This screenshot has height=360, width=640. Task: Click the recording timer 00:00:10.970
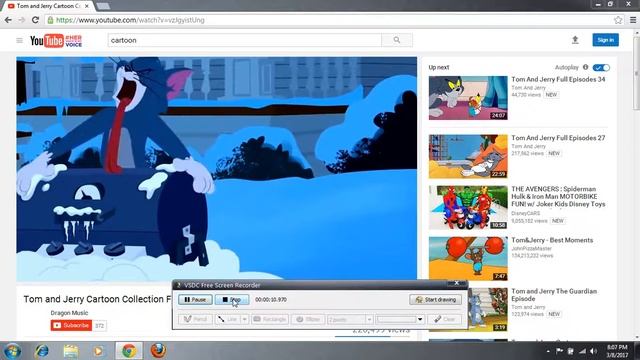[271, 300]
